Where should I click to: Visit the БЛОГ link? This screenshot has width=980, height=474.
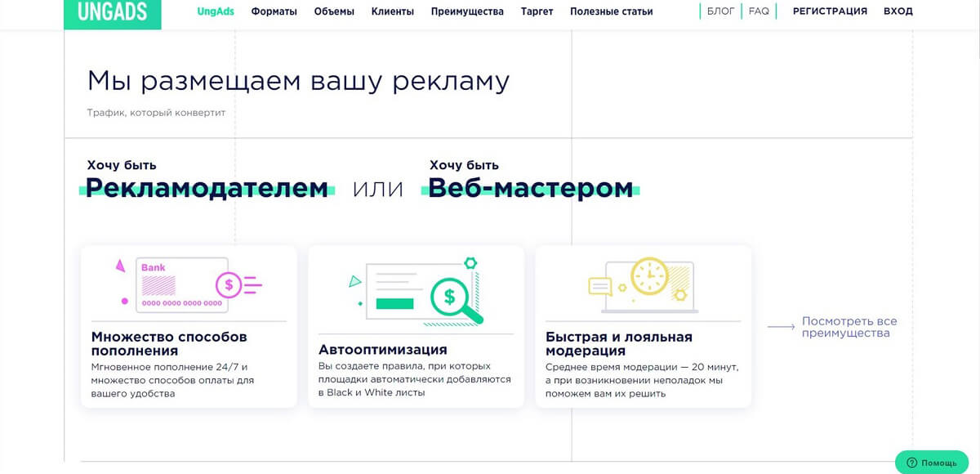coord(721,11)
